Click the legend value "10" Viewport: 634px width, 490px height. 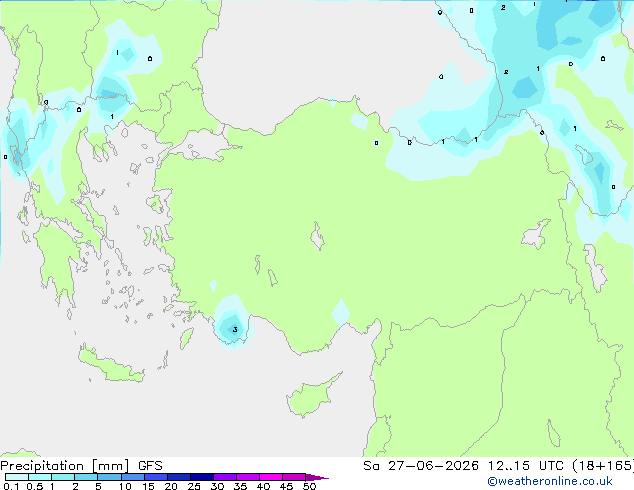[125, 486]
